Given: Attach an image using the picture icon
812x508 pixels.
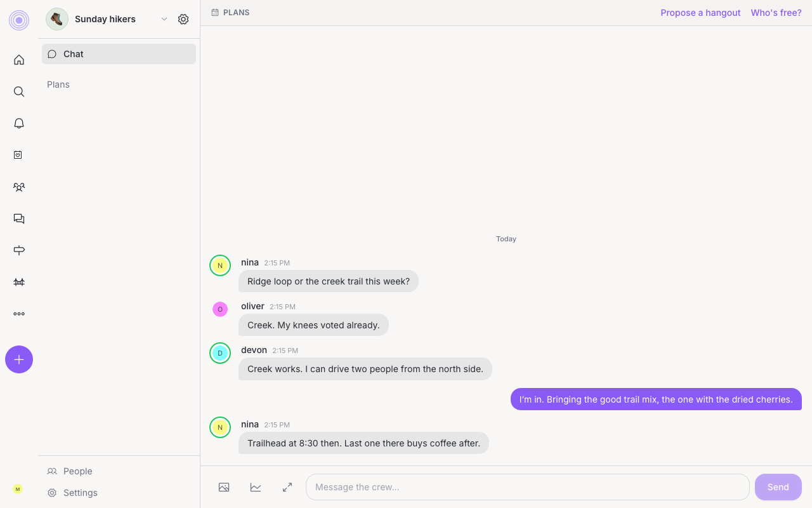Looking at the screenshot, I should pos(224,487).
